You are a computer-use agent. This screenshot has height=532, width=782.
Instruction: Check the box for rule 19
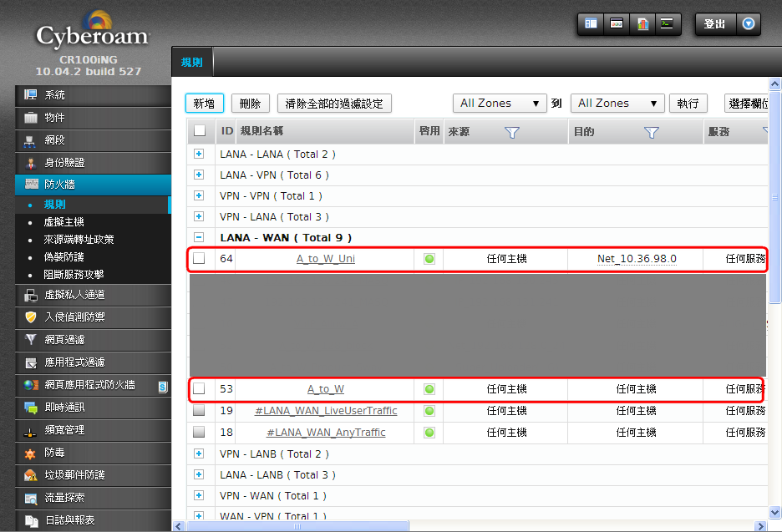(199, 410)
